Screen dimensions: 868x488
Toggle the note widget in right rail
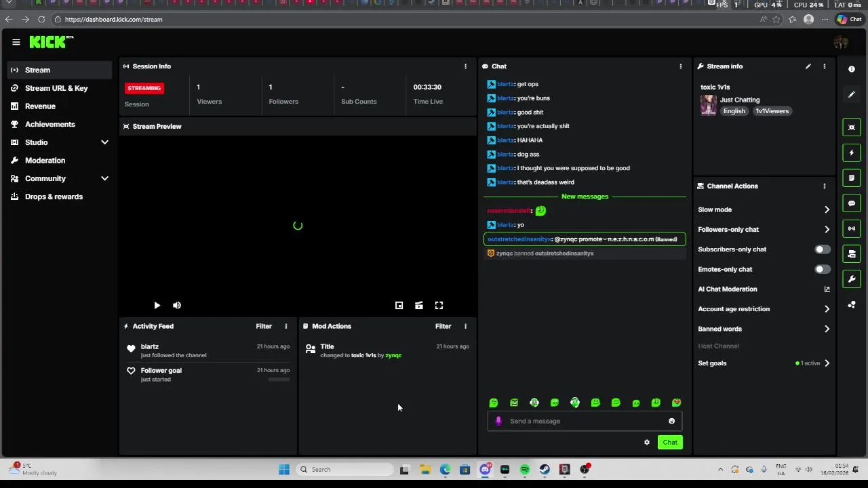click(852, 178)
